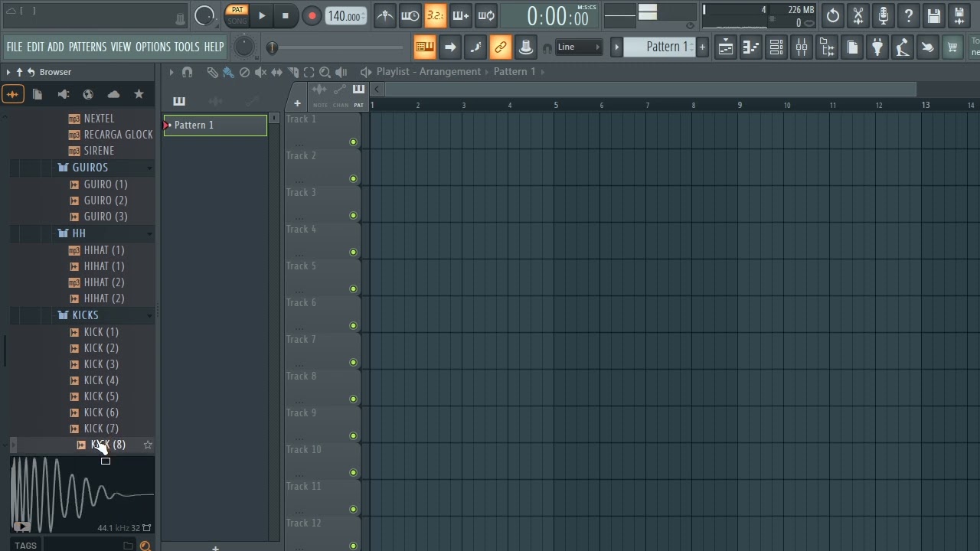Click the KICK (8) waveform preview
This screenshot has width=980, height=551.
pos(82,494)
